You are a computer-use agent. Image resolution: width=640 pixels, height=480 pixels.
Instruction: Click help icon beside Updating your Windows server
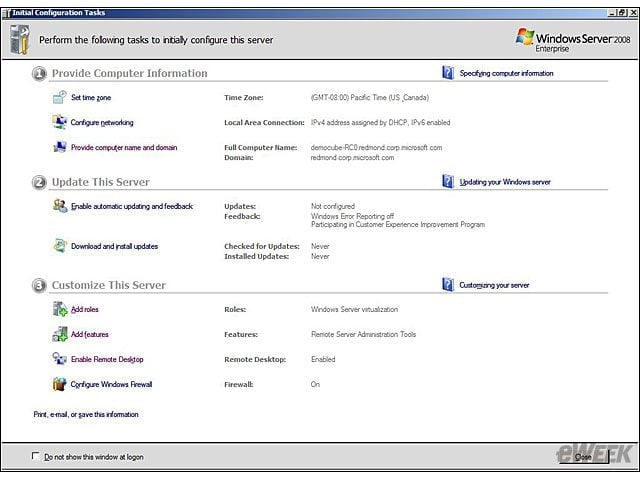(448, 182)
